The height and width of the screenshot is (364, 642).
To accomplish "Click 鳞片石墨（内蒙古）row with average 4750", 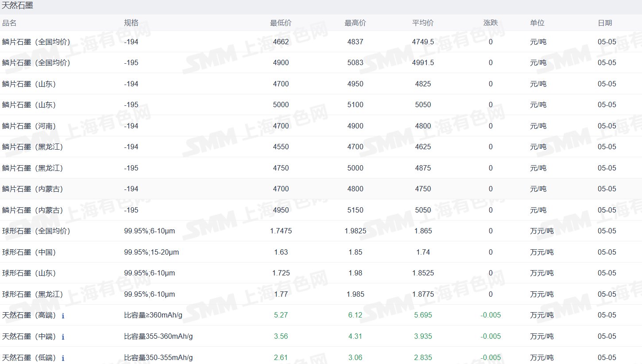I will 321,189.
